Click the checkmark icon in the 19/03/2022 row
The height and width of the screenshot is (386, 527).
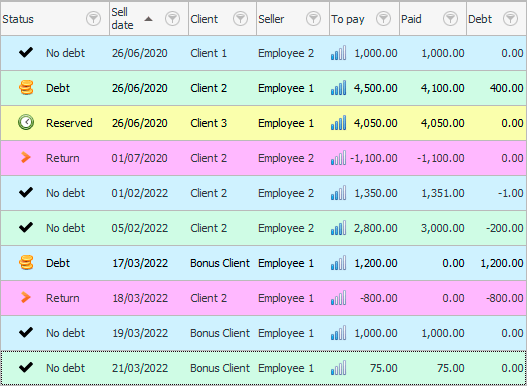click(26, 333)
